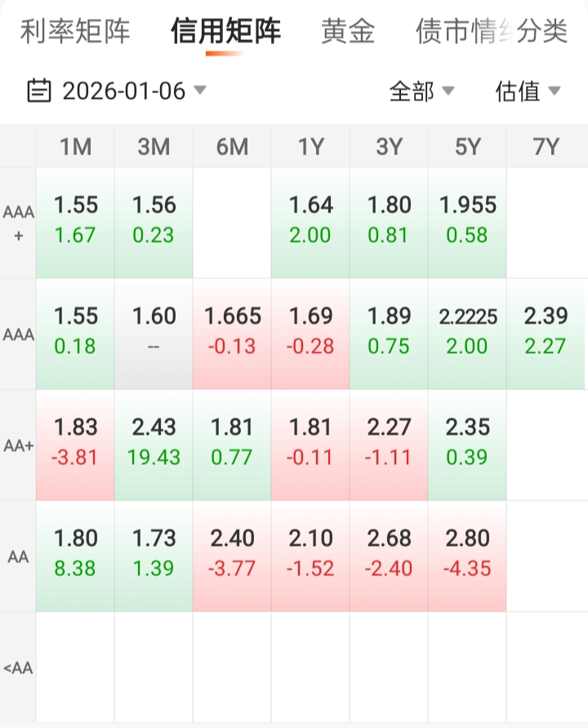Open the AAA+ 1M cell showing 1.55
Image resolution: width=588 pixels, height=728 pixels.
(x=75, y=221)
